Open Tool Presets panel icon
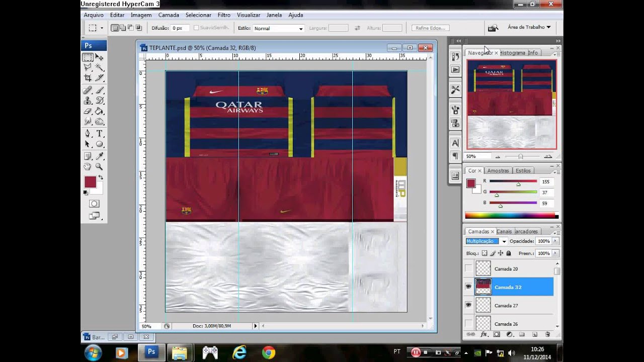Viewport: 644px width, 362px height. click(x=455, y=89)
